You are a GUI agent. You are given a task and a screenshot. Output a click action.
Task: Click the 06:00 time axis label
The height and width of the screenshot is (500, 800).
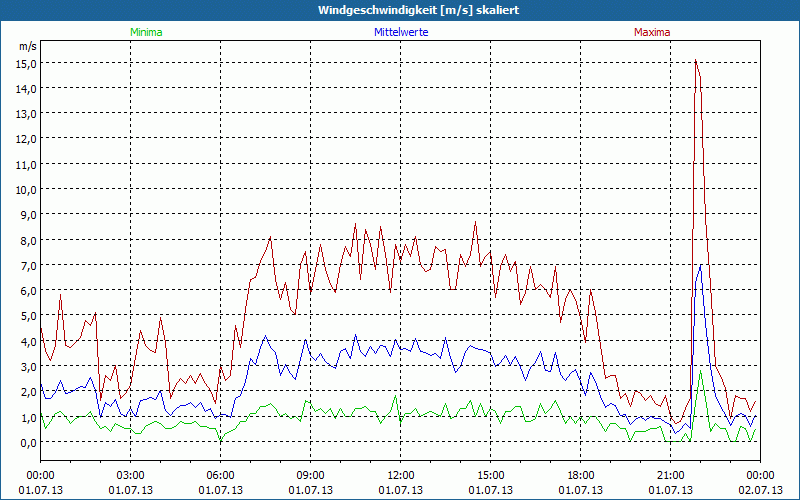point(220,476)
